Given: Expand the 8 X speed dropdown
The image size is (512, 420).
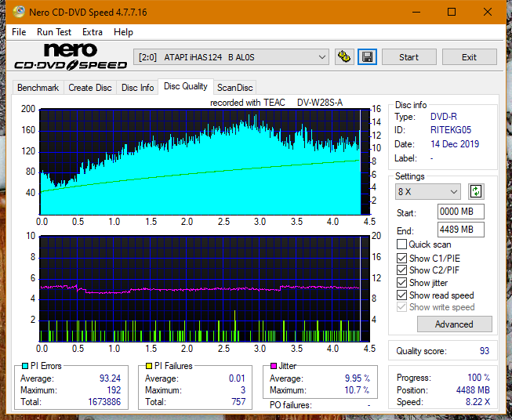Looking at the screenshot, I should click(428, 191).
